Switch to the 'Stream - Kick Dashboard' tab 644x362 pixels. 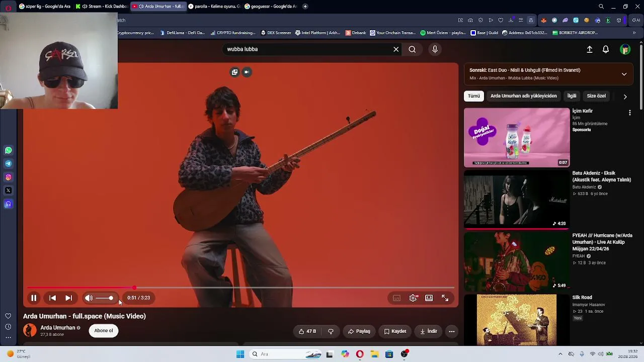[x=102, y=7]
